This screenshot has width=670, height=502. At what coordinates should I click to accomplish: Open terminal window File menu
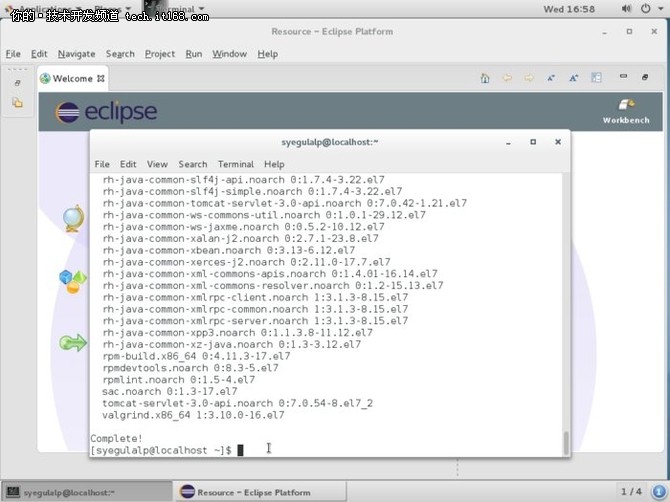tap(102, 164)
